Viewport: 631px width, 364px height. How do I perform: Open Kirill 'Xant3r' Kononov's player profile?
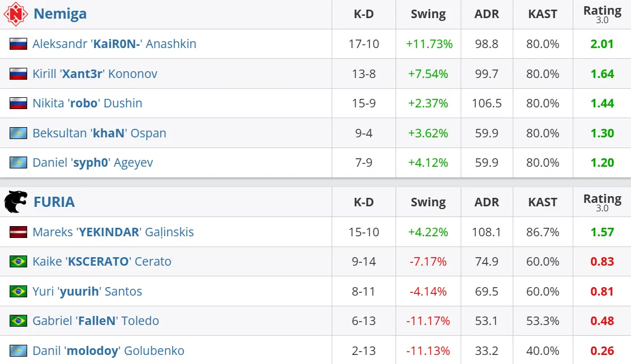[95, 74]
